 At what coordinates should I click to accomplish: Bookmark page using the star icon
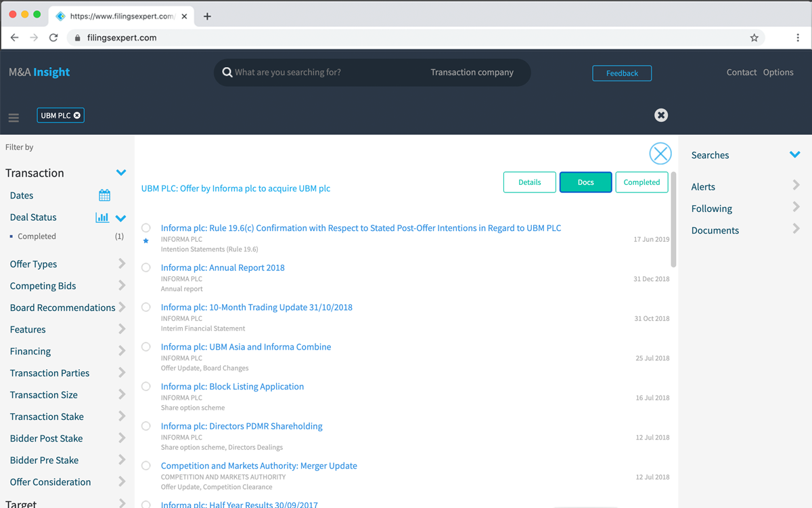coord(754,38)
